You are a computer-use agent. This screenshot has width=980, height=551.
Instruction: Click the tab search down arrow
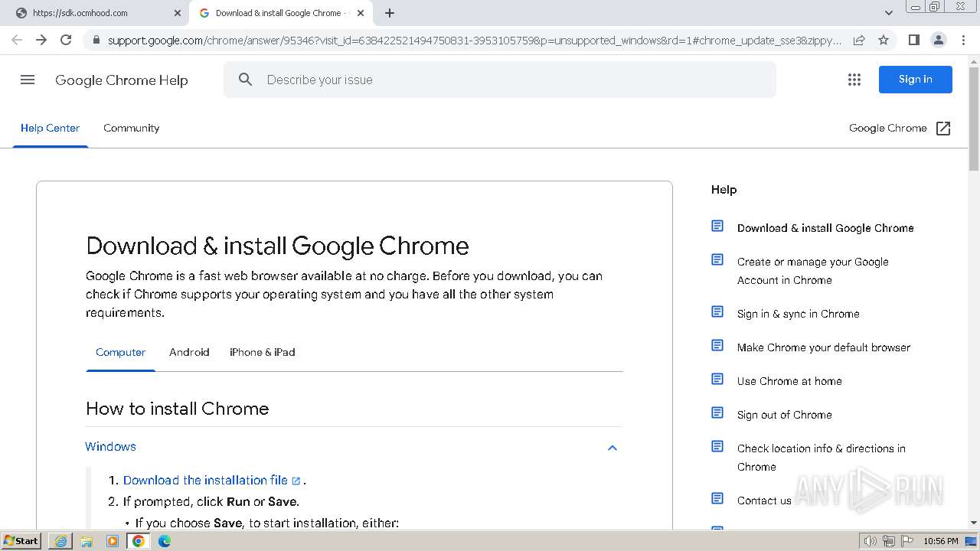coord(888,13)
